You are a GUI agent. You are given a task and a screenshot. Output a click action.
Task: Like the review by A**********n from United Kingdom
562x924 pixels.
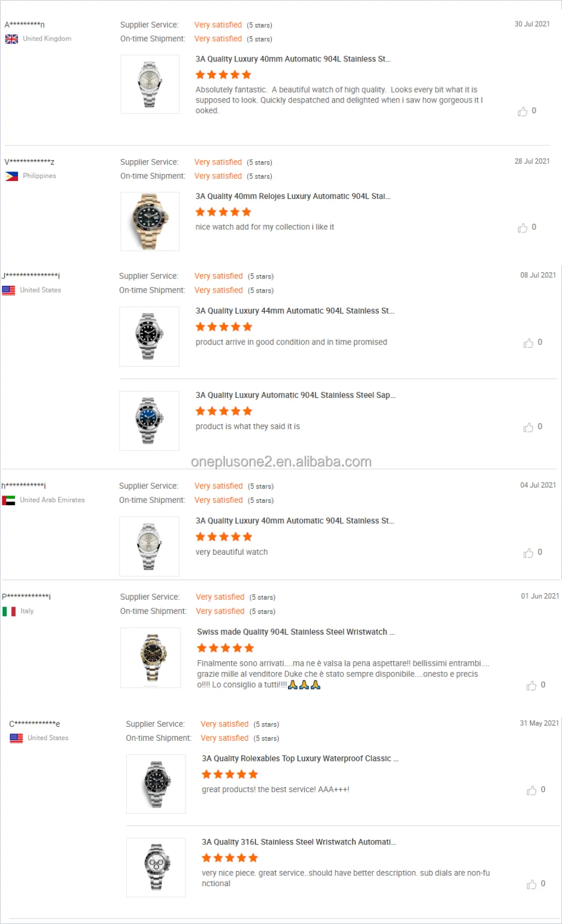(523, 111)
